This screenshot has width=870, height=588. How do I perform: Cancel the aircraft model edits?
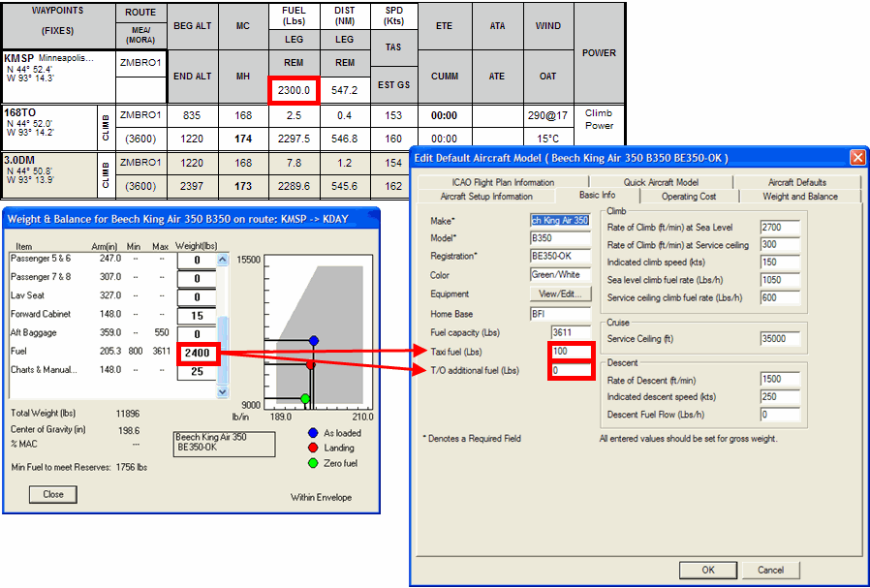(x=770, y=570)
